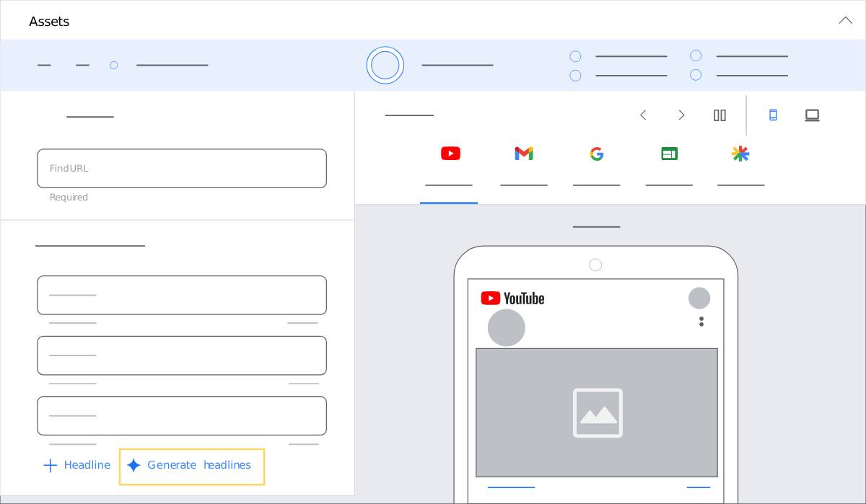The image size is (866, 504).
Task: Click Generate headlines button
Action: (192, 467)
